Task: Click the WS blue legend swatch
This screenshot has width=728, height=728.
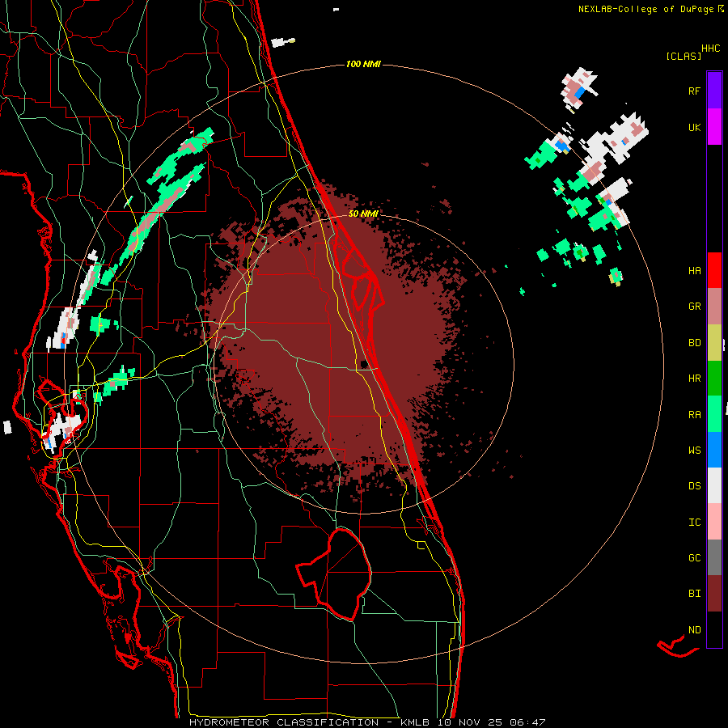Action: tap(714, 450)
